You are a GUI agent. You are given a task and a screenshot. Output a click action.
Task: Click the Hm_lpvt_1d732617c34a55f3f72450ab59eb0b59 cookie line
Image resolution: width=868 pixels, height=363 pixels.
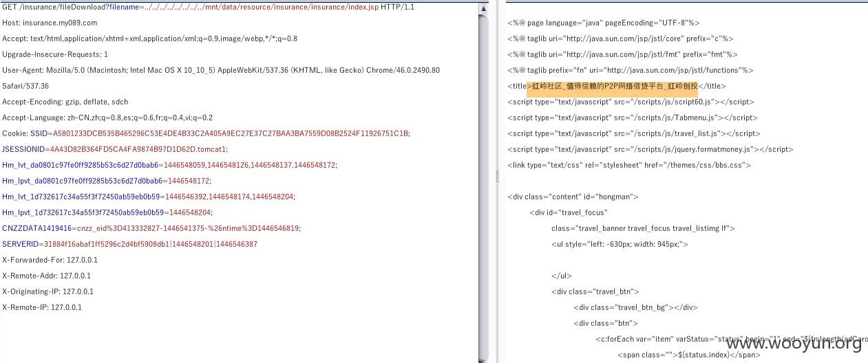coord(107,212)
